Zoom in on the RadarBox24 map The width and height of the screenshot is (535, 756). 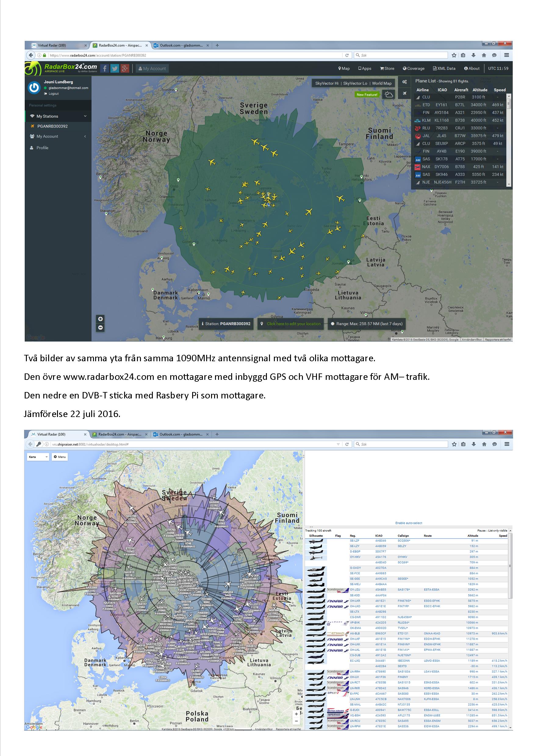[100, 319]
